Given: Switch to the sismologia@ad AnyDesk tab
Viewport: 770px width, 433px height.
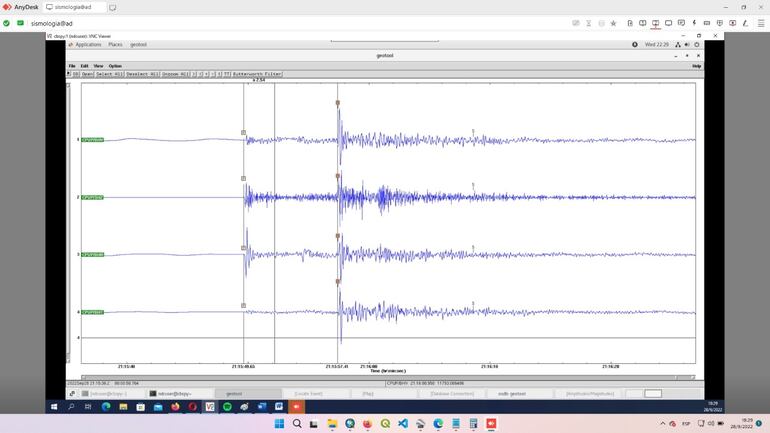Looking at the screenshot, I should [78, 7].
